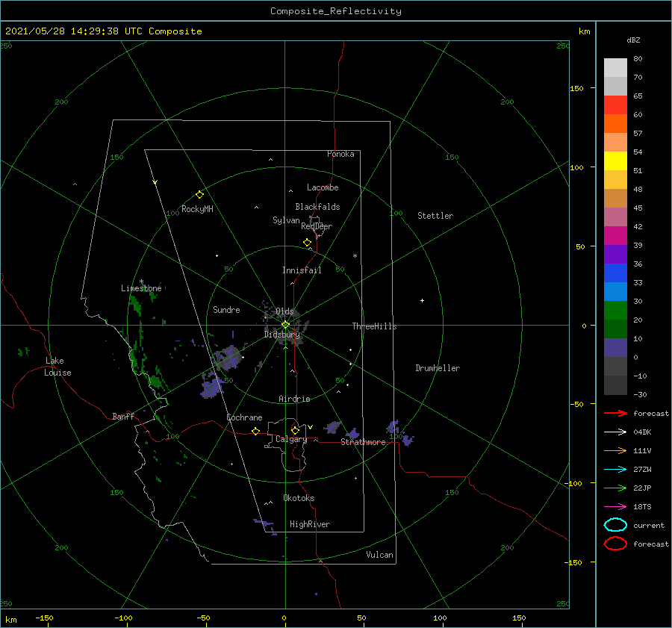Screen dimensions: 672x628
Task: Click the radar-site diamond at map center
Action: pos(285,325)
